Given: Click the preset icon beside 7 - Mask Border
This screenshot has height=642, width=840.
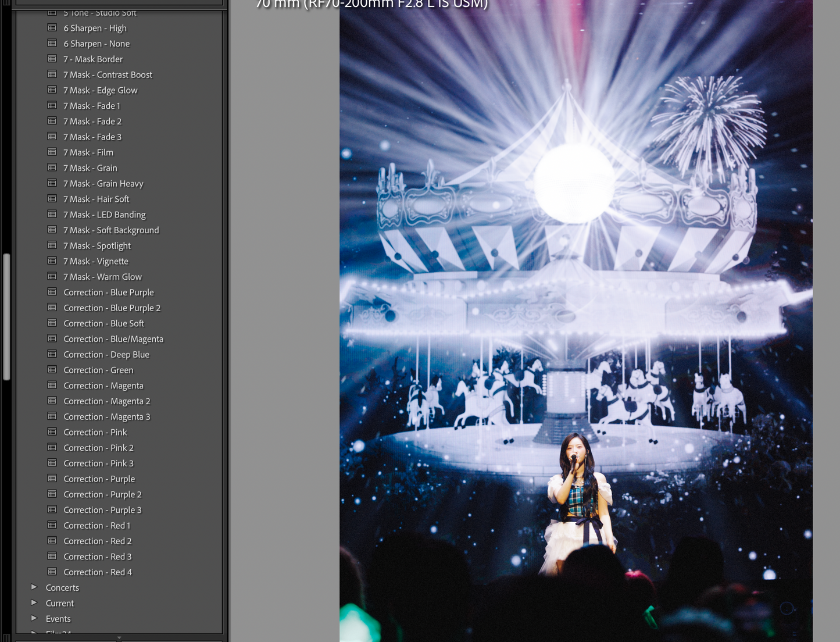Looking at the screenshot, I should [x=52, y=59].
